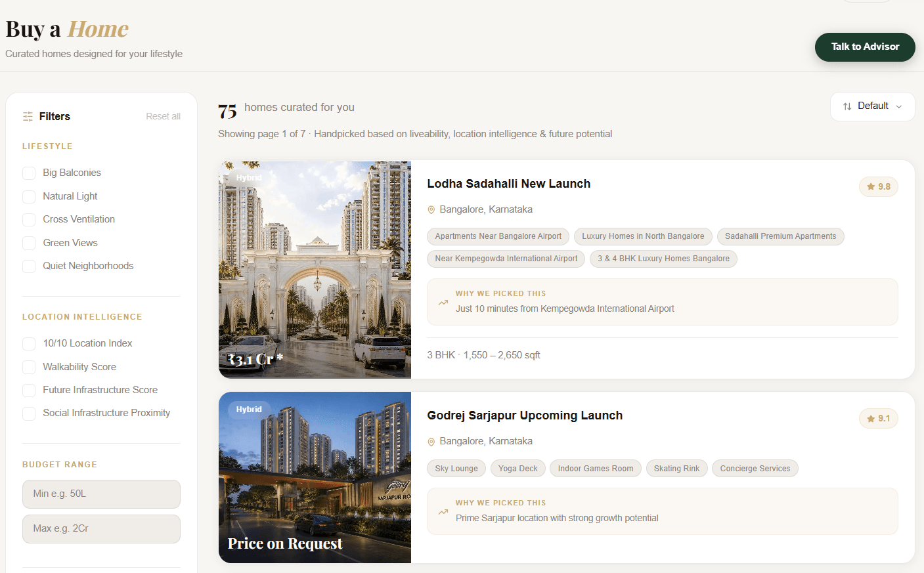Click the Sky Lounge amenity tag
The width and height of the screenshot is (924, 573).
click(x=456, y=469)
